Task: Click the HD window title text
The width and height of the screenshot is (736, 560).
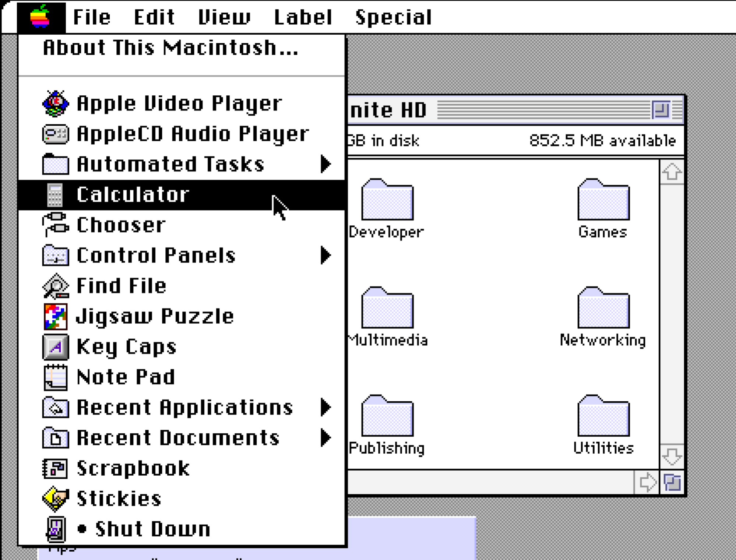Action: tap(388, 110)
